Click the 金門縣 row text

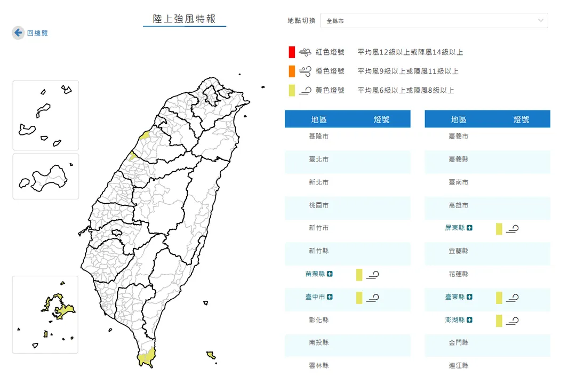(x=459, y=342)
